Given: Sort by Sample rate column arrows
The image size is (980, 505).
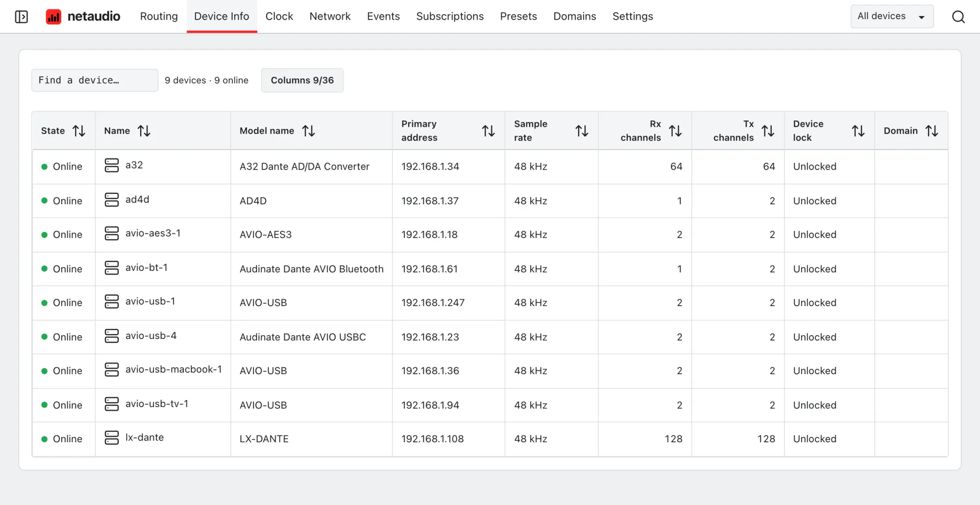Looking at the screenshot, I should (x=582, y=131).
